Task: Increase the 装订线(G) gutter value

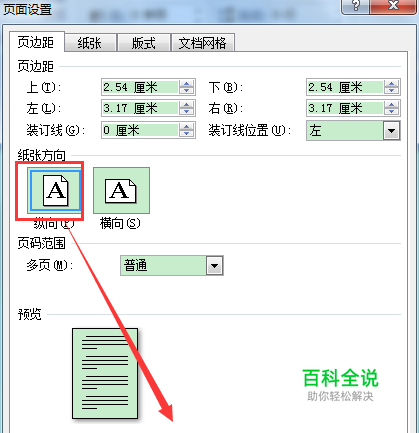Action: coord(187,126)
